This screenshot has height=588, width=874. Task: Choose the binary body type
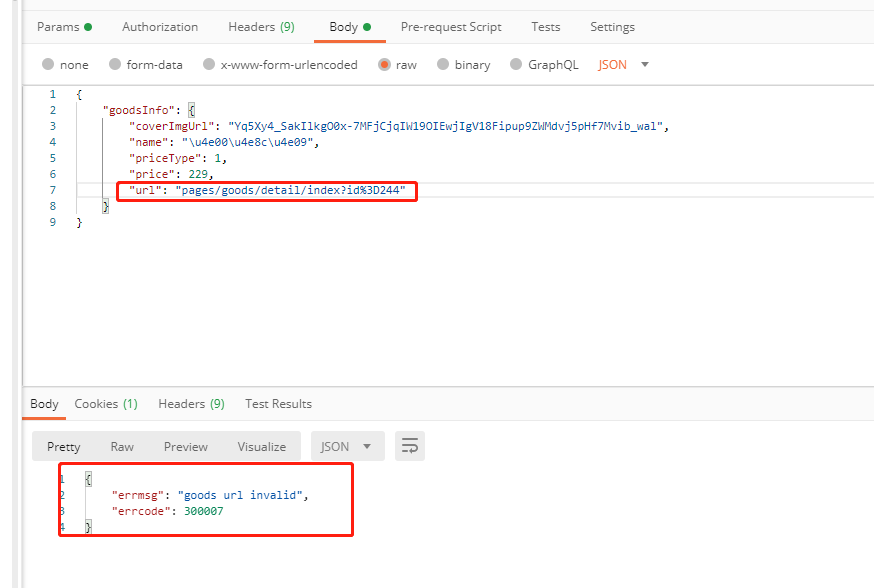click(x=464, y=65)
